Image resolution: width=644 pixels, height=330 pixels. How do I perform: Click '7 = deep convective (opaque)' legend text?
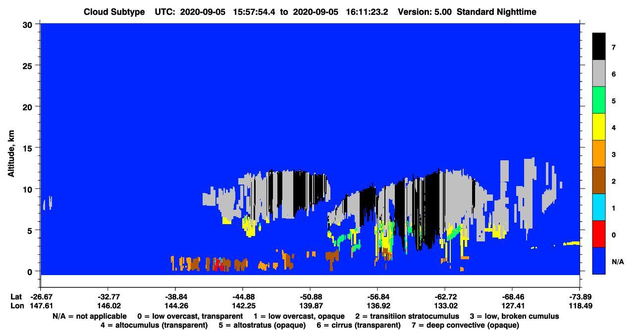[x=465, y=325]
